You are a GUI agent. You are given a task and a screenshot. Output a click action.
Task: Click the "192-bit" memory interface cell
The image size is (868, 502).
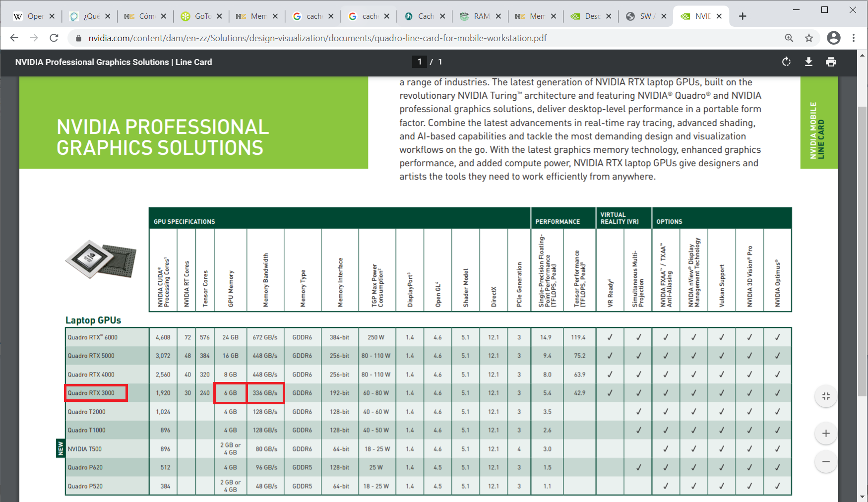tap(339, 393)
